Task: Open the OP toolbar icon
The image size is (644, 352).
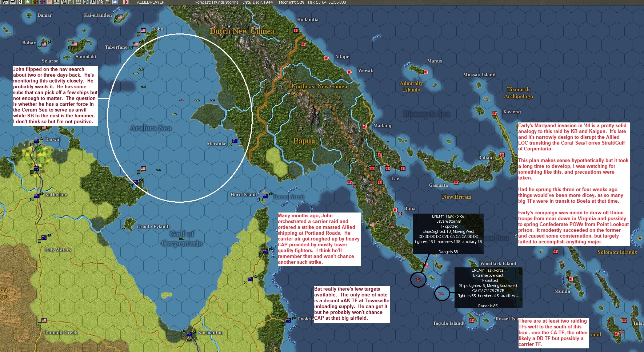Action: click(x=100, y=2)
